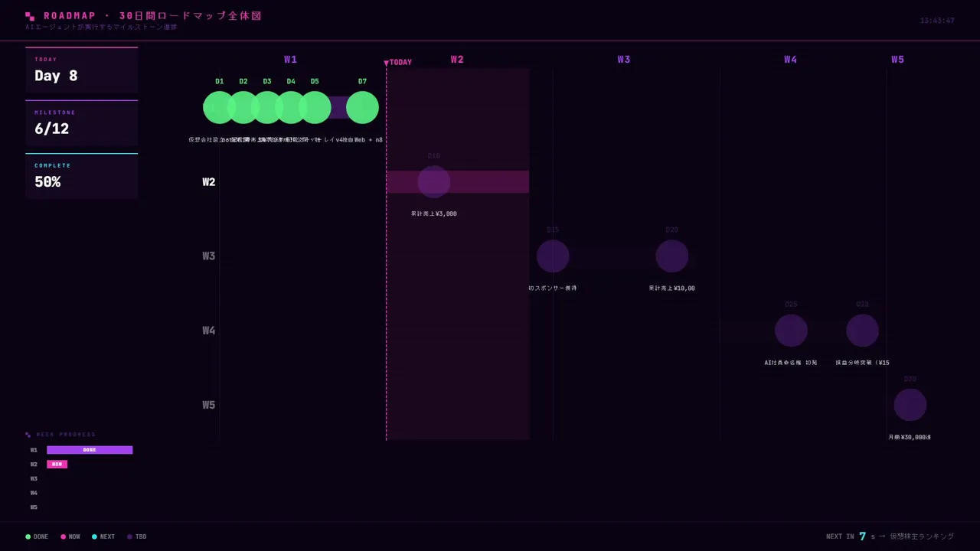
Task: Click the 月商¥30,000 milestone label
Action: click(910, 437)
